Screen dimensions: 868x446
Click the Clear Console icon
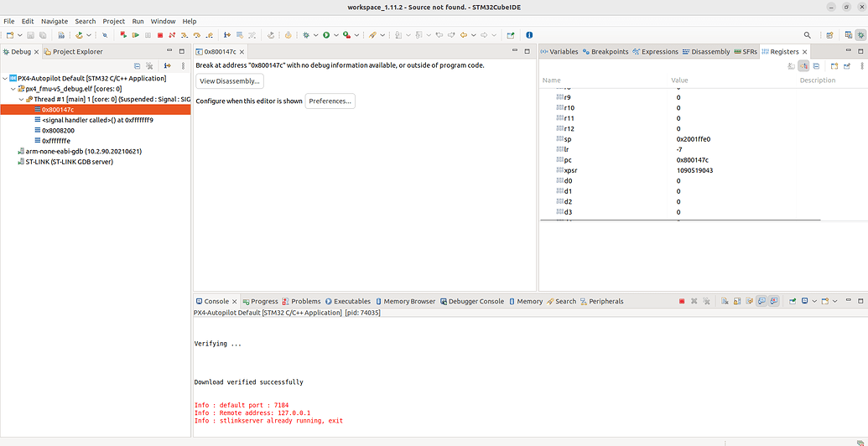coord(724,301)
